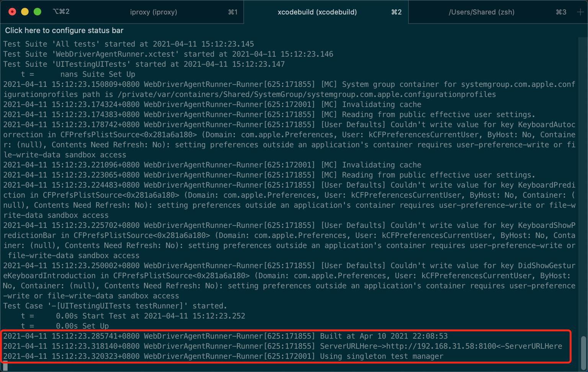
Task: Click the ServerURLHere http://192.168.31.58:8100 line
Action: [x=283, y=346]
